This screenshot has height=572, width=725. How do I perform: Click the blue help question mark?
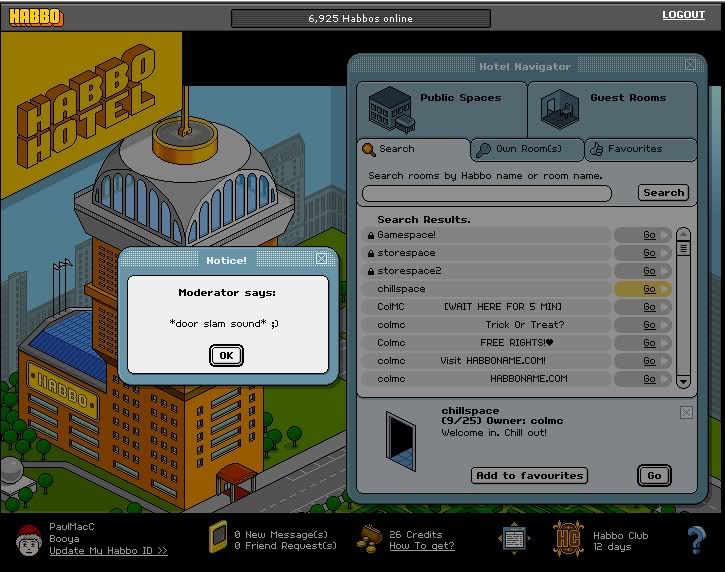696,540
